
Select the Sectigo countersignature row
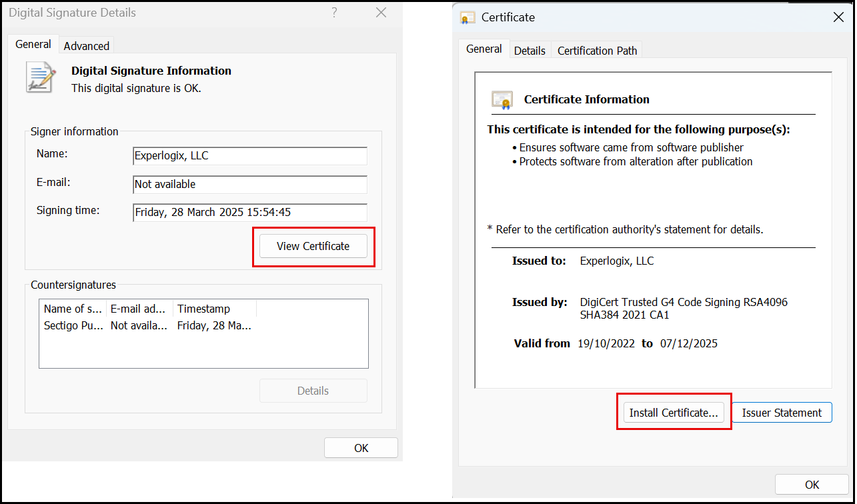tap(147, 325)
